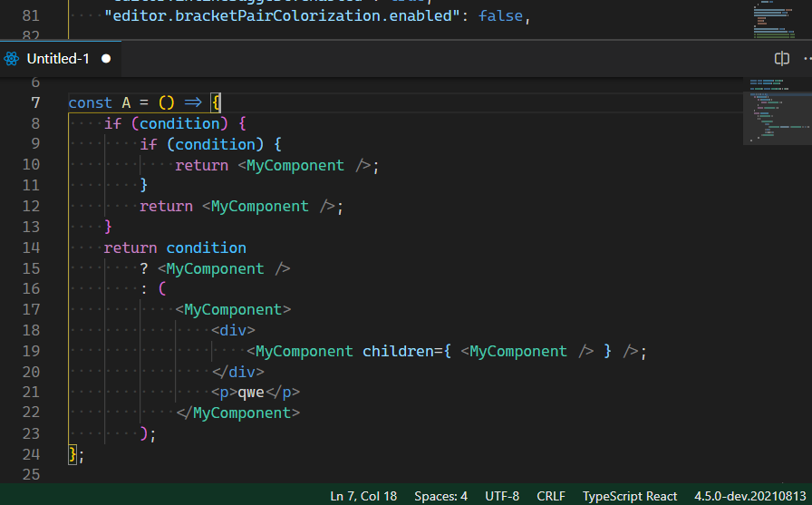Change indentation via Spaces: 4

[x=440, y=496]
